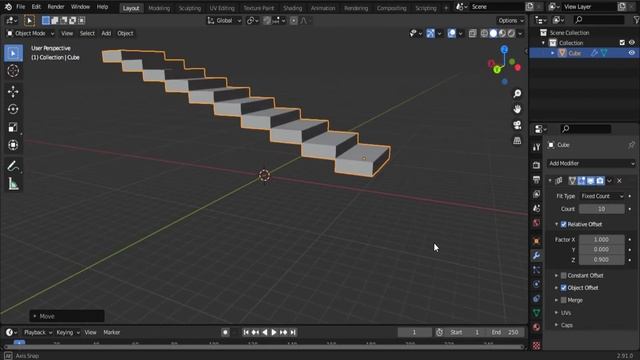Open the Object properties tab
The image size is (640, 360).
click(536, 241)
